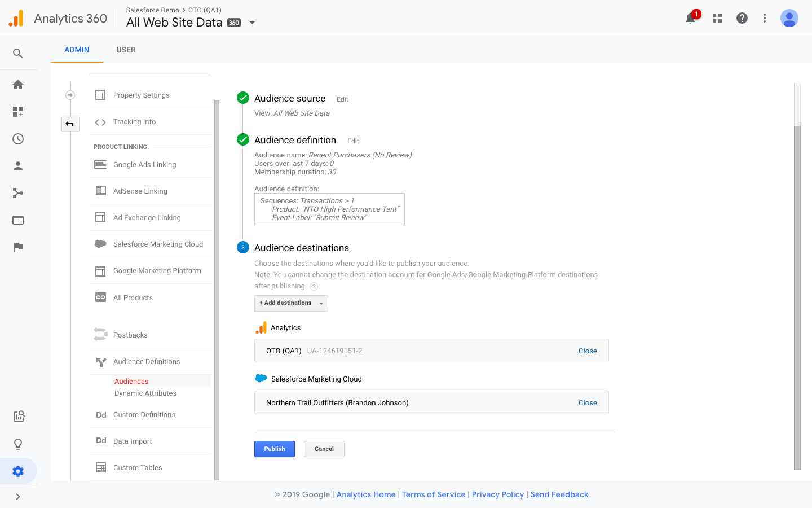Open Behavior window icon in sidebar
The height and width of the screenshot is (508, 812).
(18, 220)
